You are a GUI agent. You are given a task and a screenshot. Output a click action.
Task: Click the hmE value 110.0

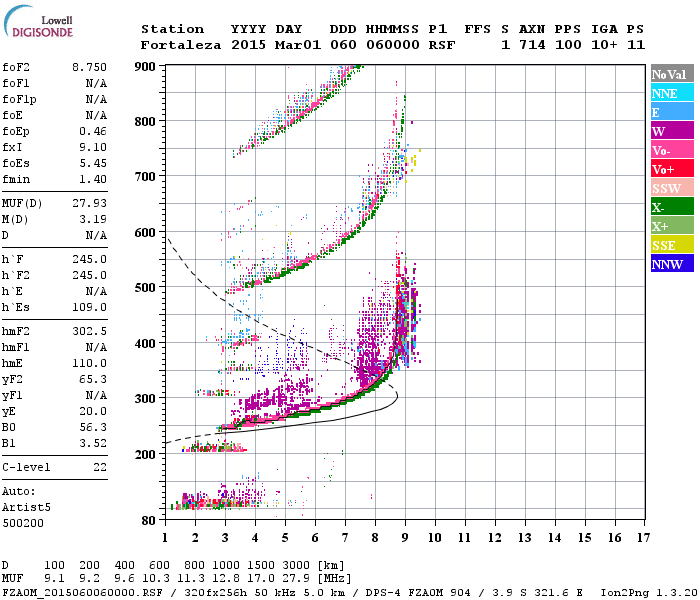pyautogui.click(x=90, y=363)
